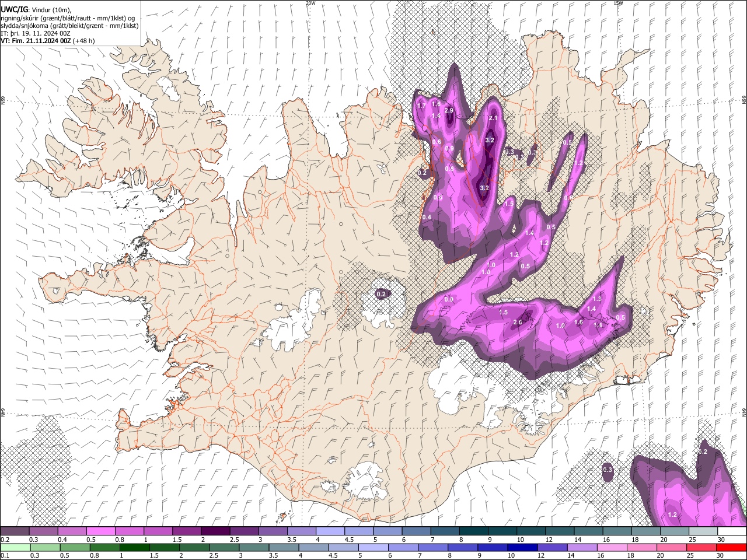The image size is (747, 560).
Task: Click the '2.0' snowfall value on the map
Action: (517, 322)
